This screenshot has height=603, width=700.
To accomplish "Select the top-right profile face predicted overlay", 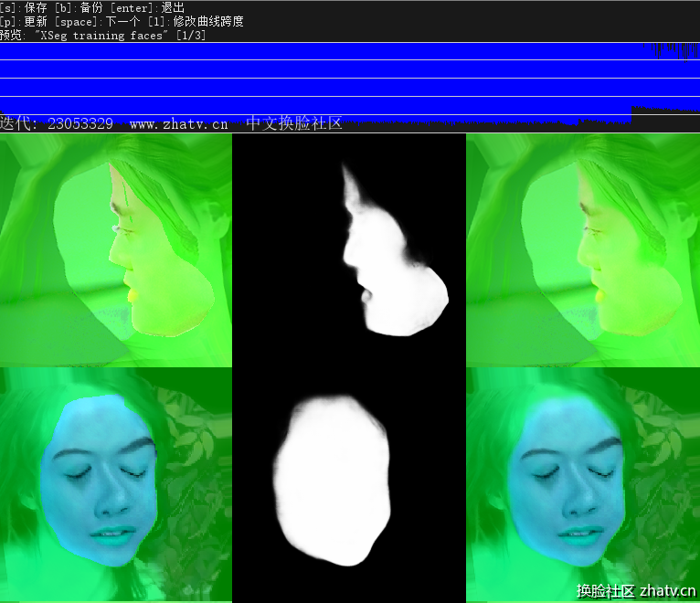I will (x=583, y=250).
